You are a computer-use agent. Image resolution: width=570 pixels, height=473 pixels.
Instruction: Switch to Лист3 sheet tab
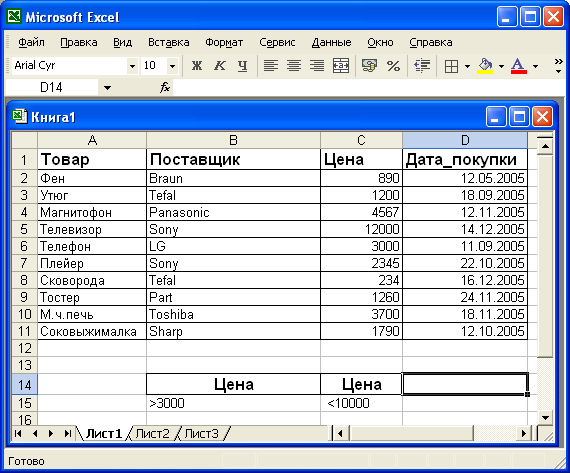(202, 434)
